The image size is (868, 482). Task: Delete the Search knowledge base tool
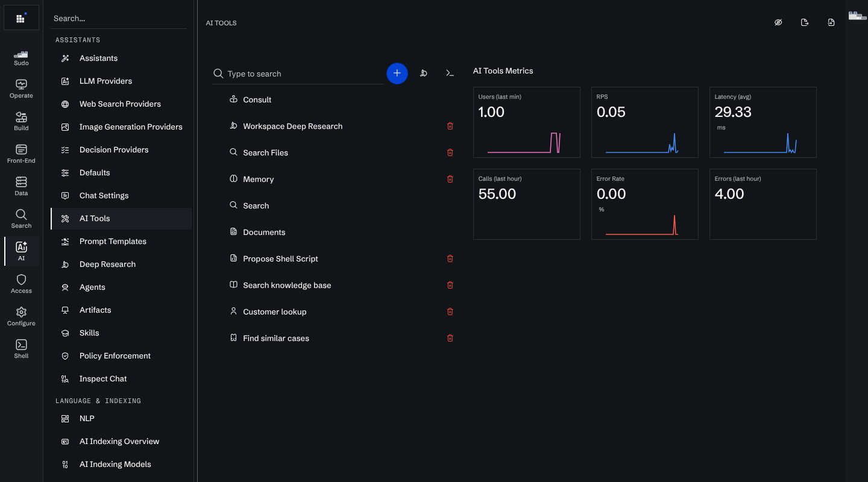450,285
